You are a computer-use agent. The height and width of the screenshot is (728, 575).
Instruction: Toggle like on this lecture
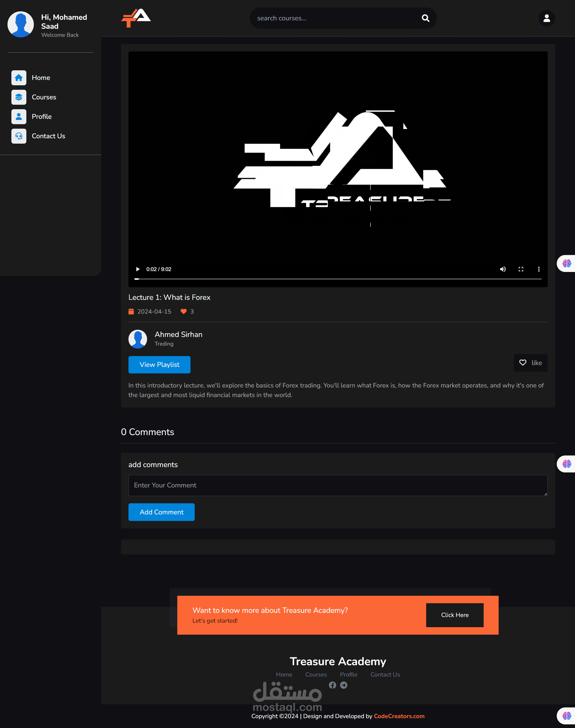[x=530, y=363]
